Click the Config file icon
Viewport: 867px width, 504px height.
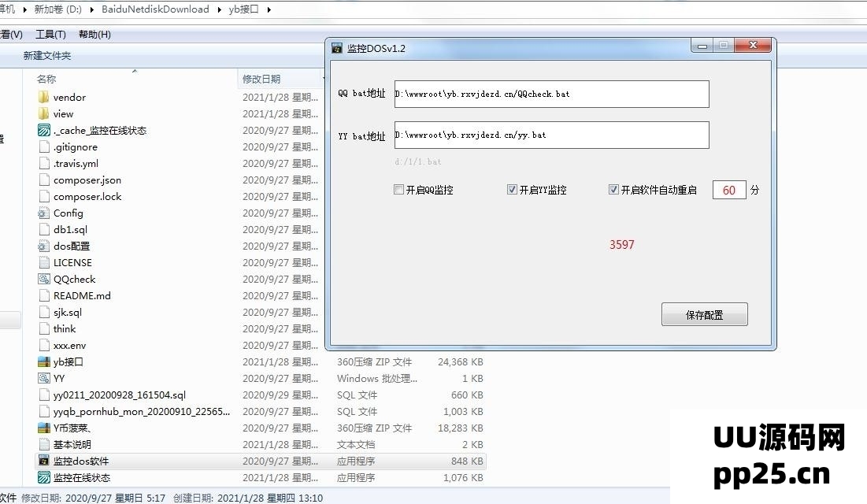click(43, 213)
